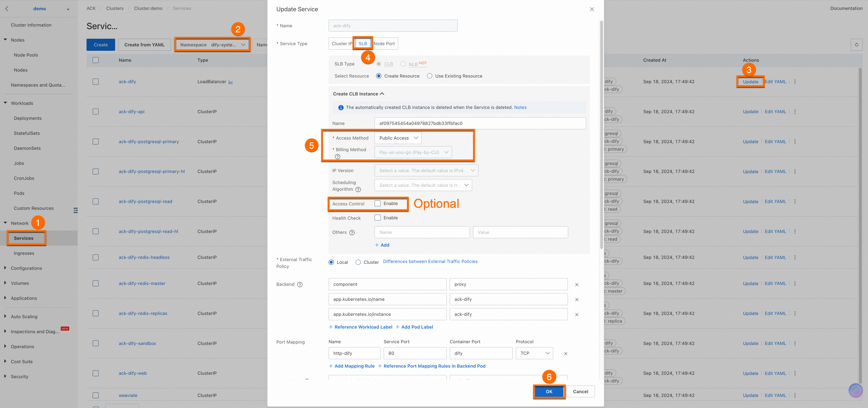This screenshot has height=408, width=868.
Task: Click the CLB instance Name field
Action: click(x=480, y=123)
